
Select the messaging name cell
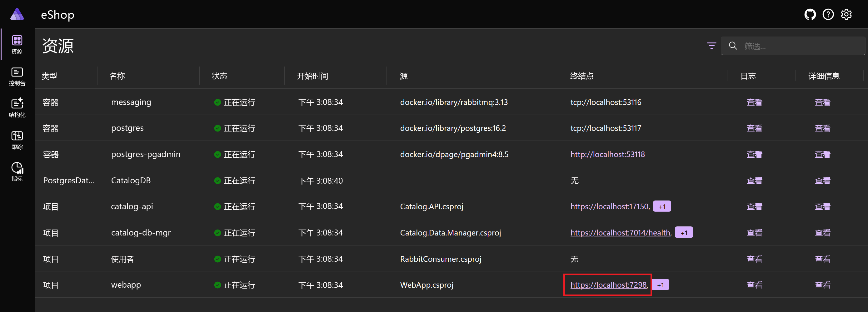(x=131, y=102)
